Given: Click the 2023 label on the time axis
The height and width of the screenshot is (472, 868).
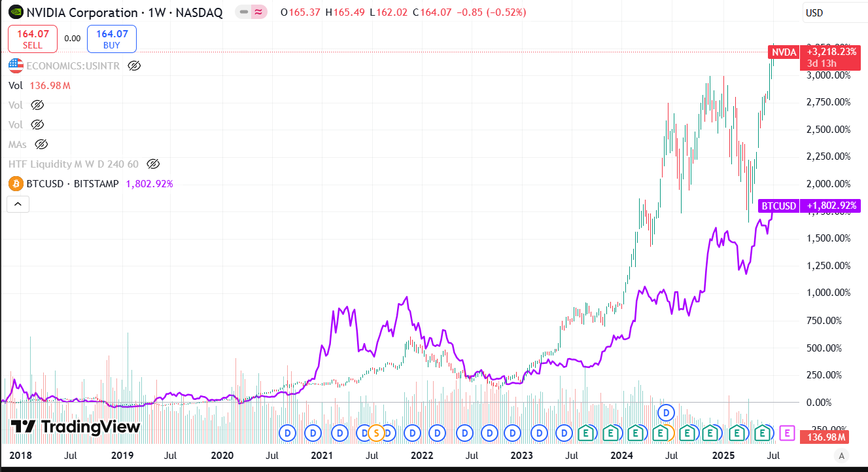Looking at the screenshot, I should pos(521,454).
